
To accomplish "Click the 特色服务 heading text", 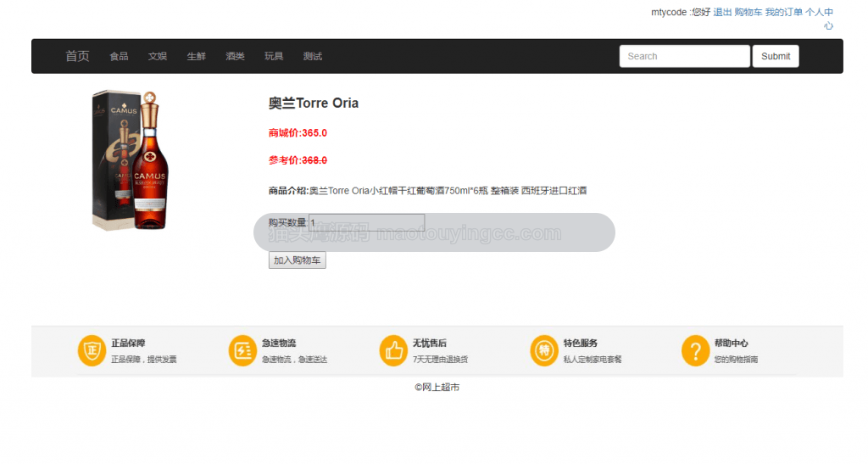I will [581, 344].
